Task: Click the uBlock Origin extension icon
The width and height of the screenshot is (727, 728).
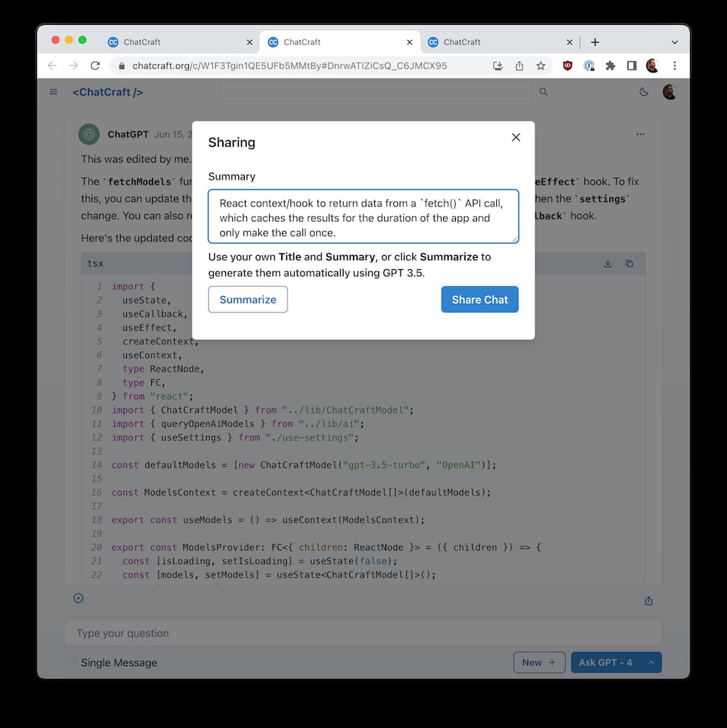Action: click(567, 65)
